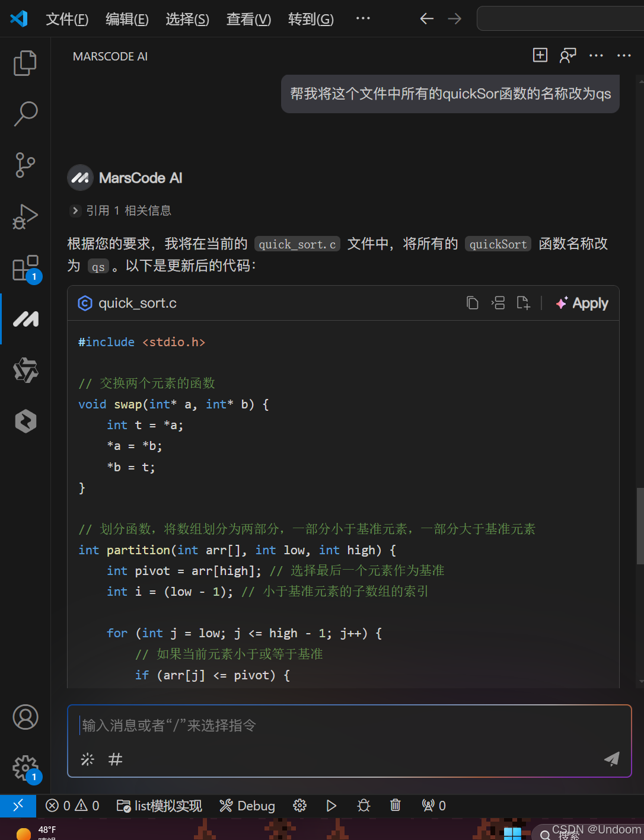Screen dimensions: 644x840
Task: Open the chat feedback icon
Action: [x=568, y=55]
